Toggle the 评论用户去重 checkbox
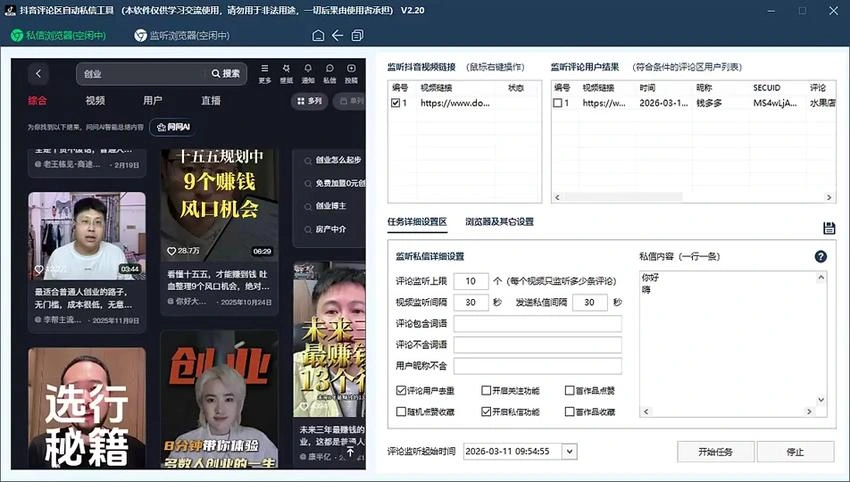Viewport: 850px width, 482px height. coord(401,390)
